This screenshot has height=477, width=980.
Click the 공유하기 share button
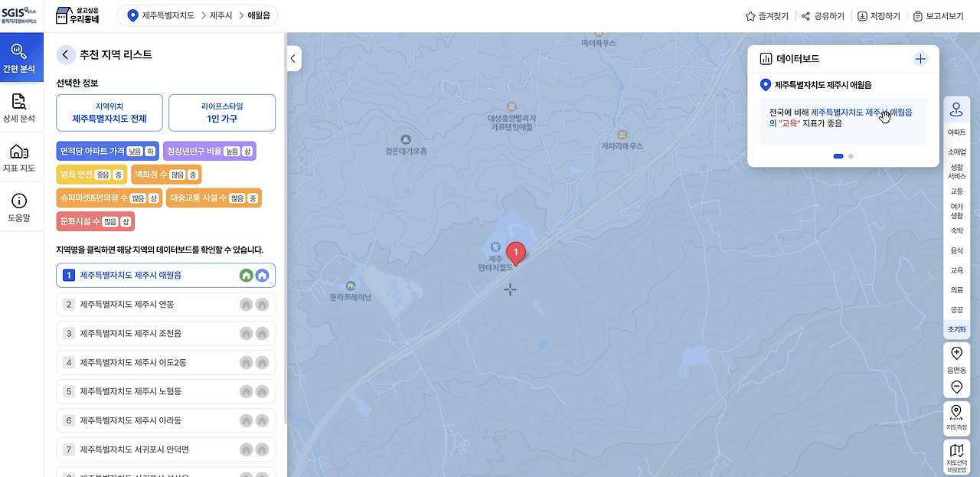(823, 15)
